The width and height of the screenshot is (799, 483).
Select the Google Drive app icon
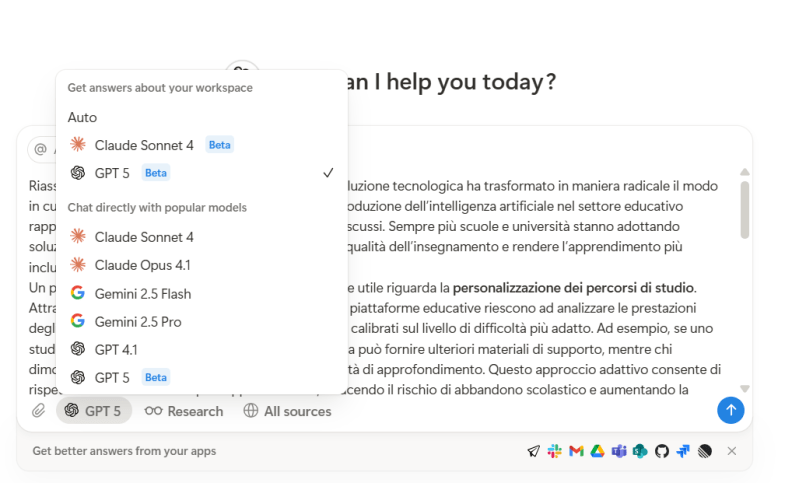[597, 451]
